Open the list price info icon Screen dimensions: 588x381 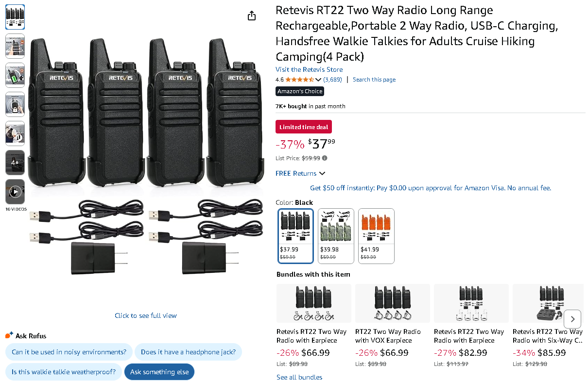(325, 158)
